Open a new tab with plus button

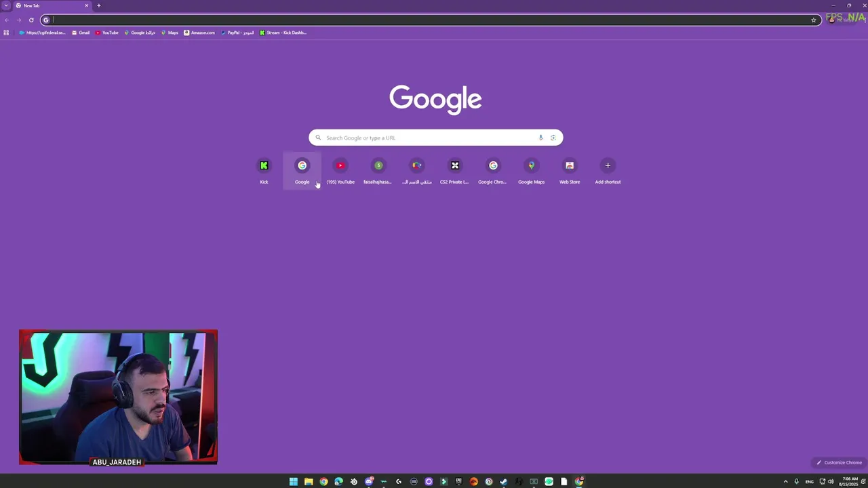click(98, 5)
